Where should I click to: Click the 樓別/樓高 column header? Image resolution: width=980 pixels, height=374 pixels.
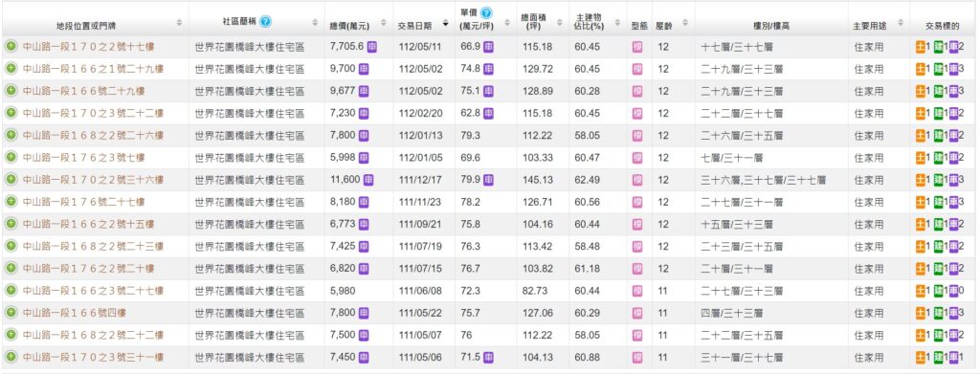[x=770, y=25]
